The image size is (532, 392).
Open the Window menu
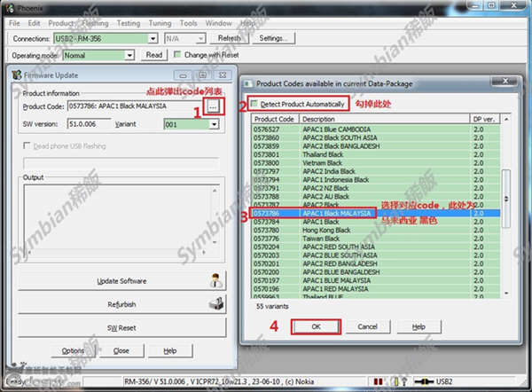pos(218,23)
